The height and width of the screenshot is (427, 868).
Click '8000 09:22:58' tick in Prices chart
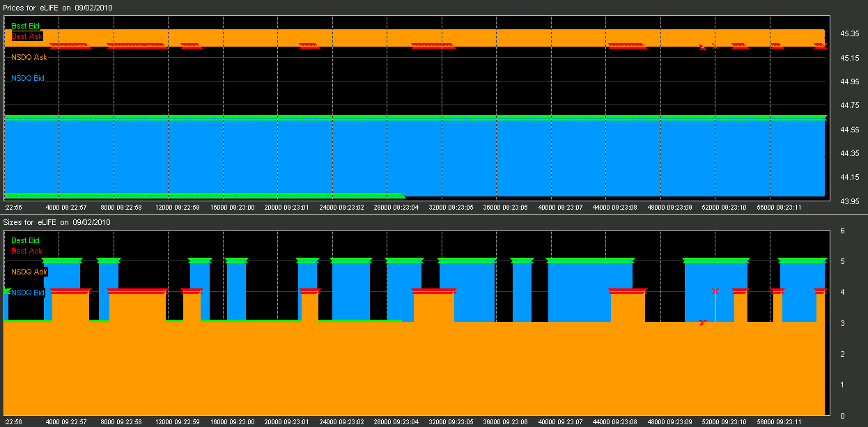(x=122, y=208)
